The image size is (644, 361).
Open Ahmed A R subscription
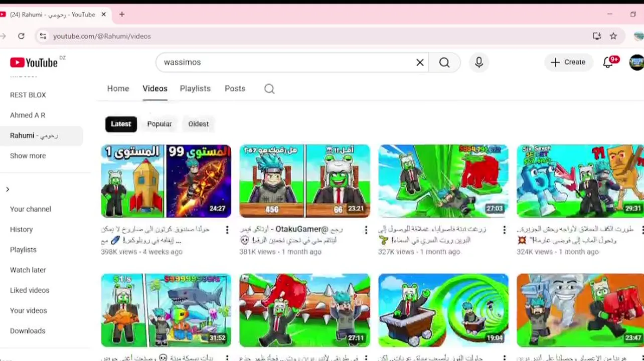[28, 115]
